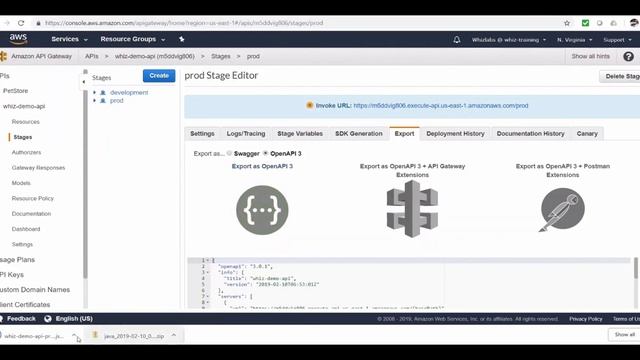Image resolution: width=640 pixels, height=360 pixels.
Task: Click the pin favorites star in AWS navbar
Action: coord(182,39)
